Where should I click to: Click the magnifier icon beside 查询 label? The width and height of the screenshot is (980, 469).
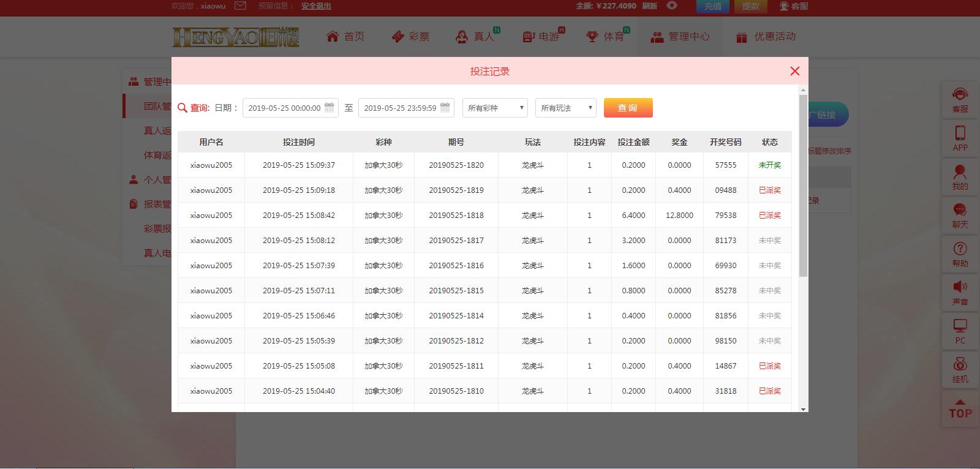pyautogui.click(x=182, y=108)
